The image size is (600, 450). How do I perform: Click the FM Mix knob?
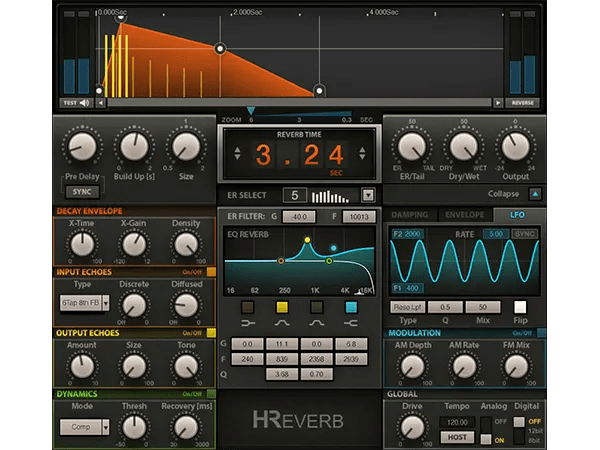coord(516,367)
